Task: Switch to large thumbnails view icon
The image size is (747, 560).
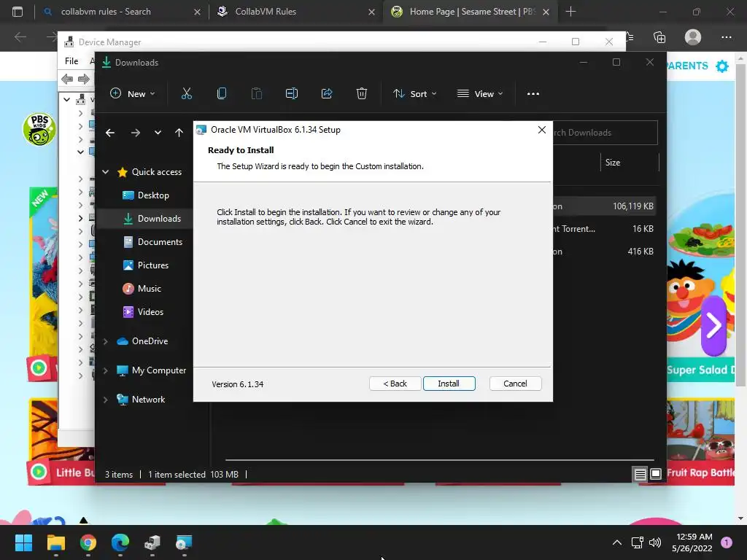Action: tap(656, 474)
